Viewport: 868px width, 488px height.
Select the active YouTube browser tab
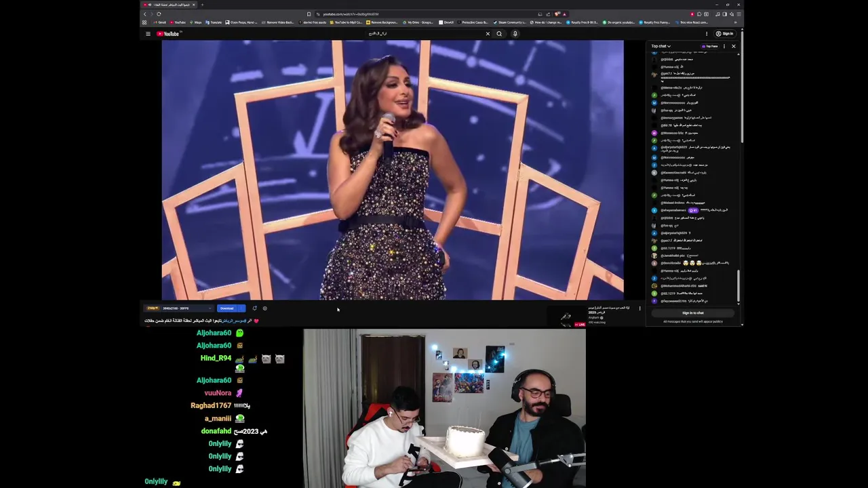(x=167, y=5)
